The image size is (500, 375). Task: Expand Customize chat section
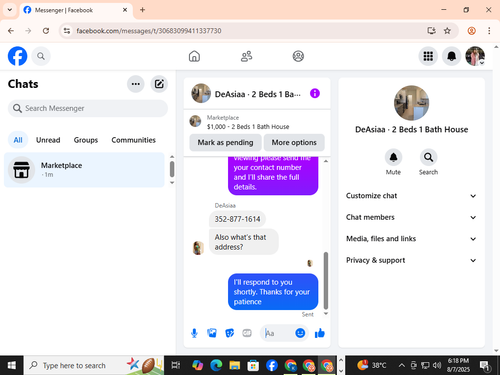tap(411, 196)
